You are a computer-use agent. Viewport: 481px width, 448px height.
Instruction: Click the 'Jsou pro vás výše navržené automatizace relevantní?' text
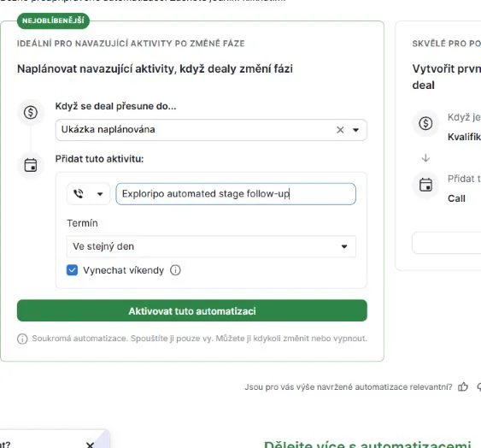(349, 387)
